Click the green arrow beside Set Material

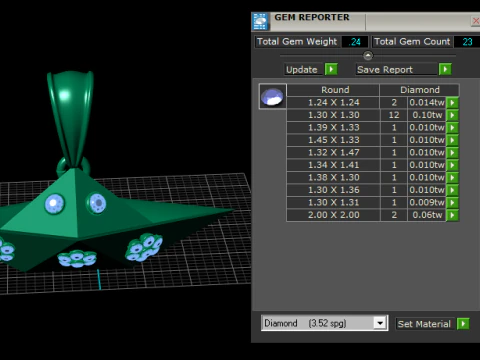pyautogui.click(x=463, y=324)
